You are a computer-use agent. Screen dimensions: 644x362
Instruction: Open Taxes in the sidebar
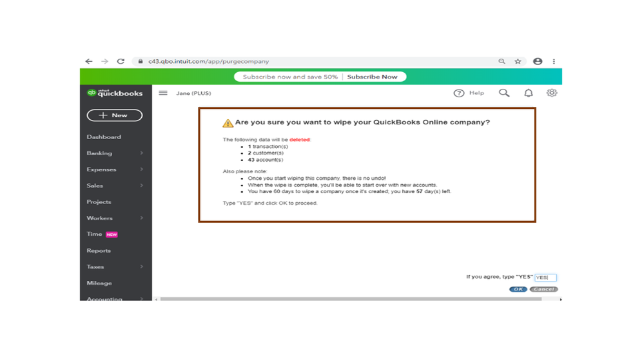95,267
